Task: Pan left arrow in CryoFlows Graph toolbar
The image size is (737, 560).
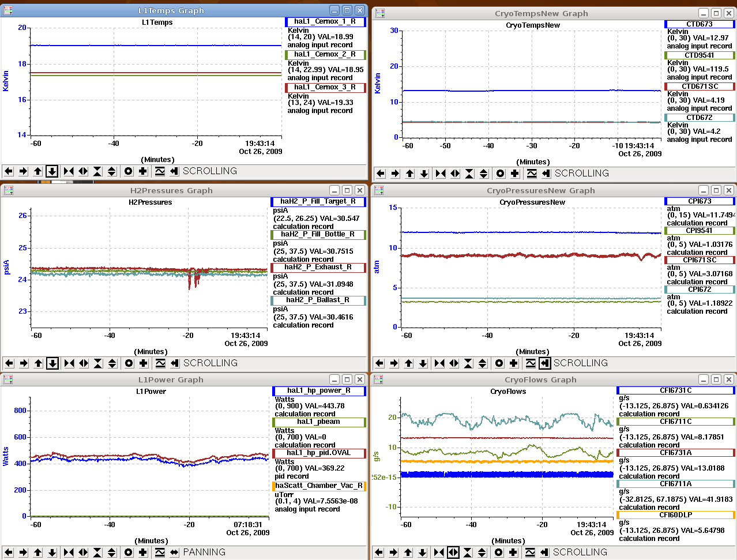Action: 379,553
